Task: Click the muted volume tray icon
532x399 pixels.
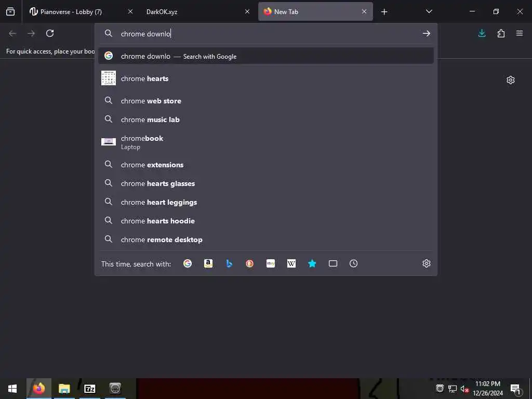Action: tap(464, 389)
